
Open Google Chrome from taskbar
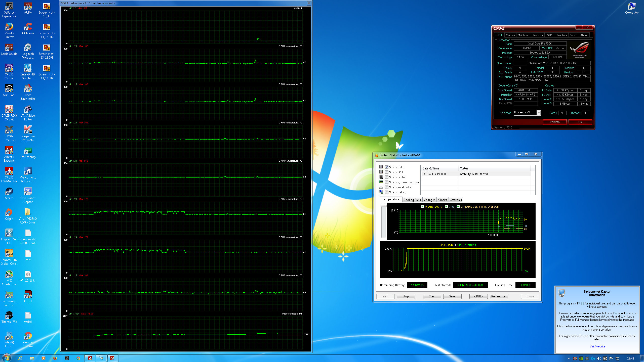78,358
